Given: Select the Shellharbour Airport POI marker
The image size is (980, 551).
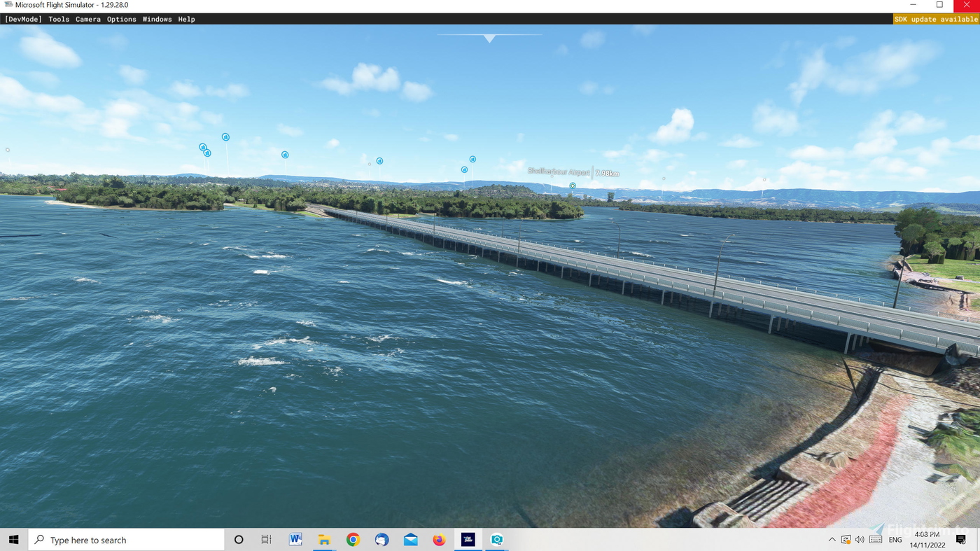Looking at the screenshot, I should 572,186.
